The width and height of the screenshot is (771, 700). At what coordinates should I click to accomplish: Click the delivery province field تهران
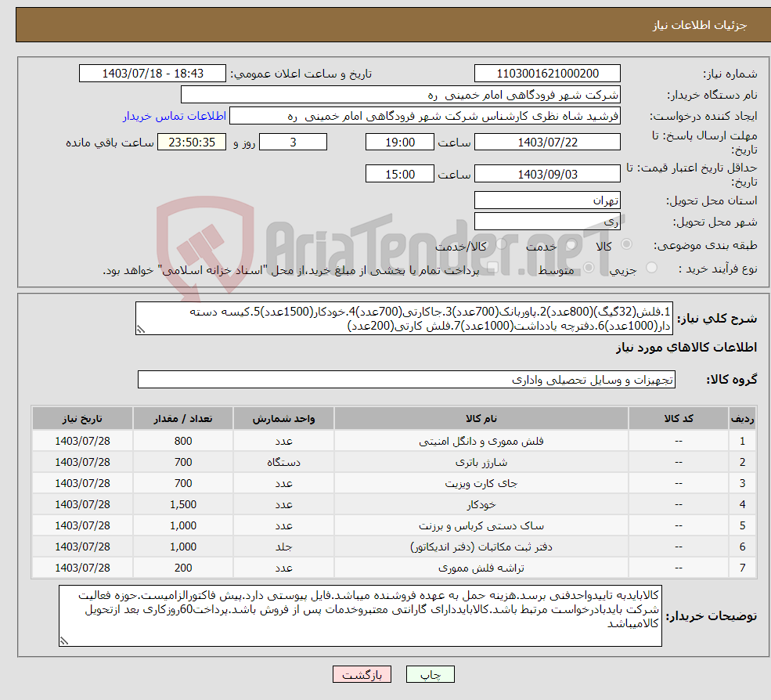click(x=547, y=200)
